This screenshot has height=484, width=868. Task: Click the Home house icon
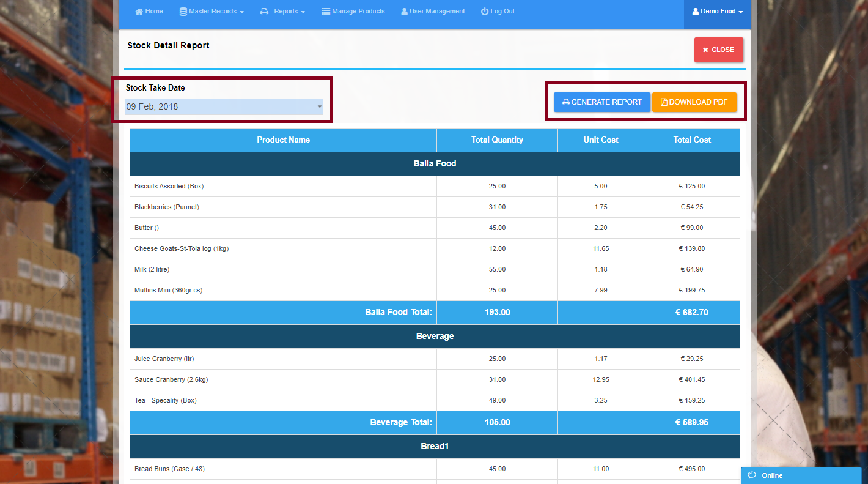139,12
